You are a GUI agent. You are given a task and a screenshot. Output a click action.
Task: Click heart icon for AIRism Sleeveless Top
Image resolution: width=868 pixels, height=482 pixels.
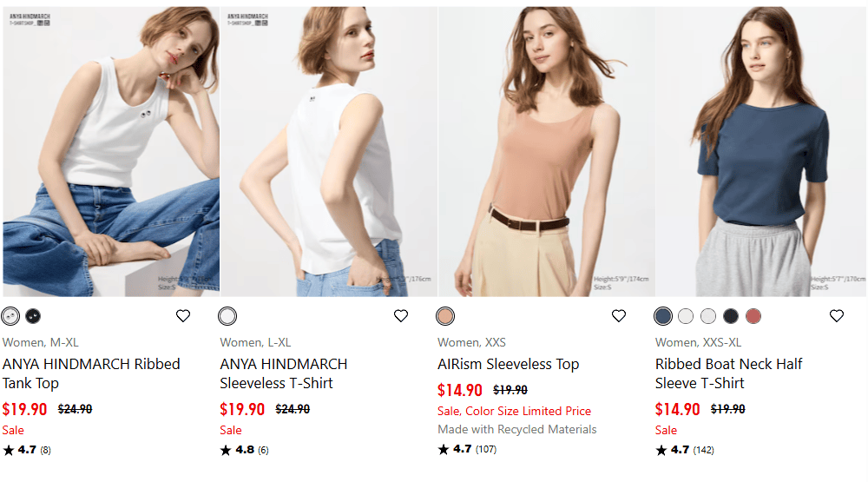[x=619, y=316]
